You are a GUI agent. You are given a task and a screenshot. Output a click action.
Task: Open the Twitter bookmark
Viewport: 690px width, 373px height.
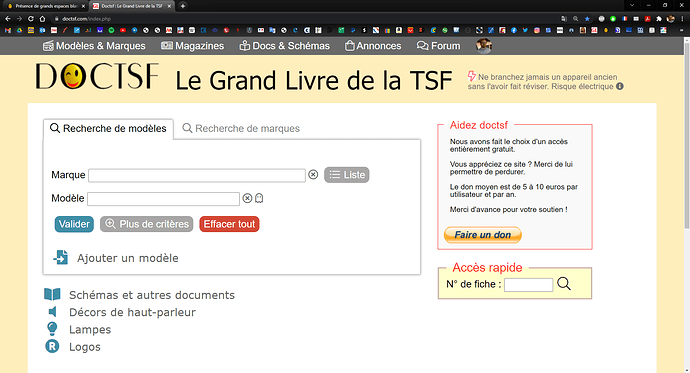click(x=525, y=30)
